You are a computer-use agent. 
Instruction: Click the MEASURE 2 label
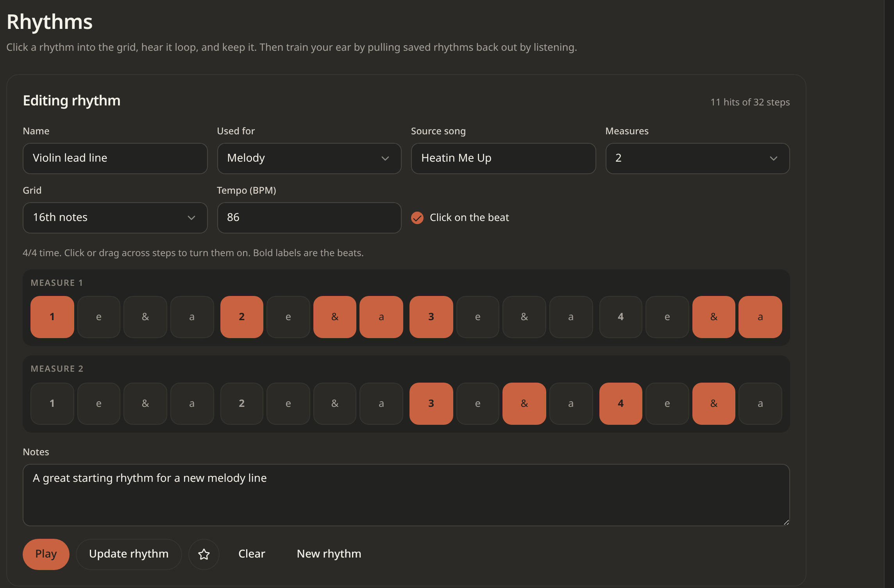point(57,369)
